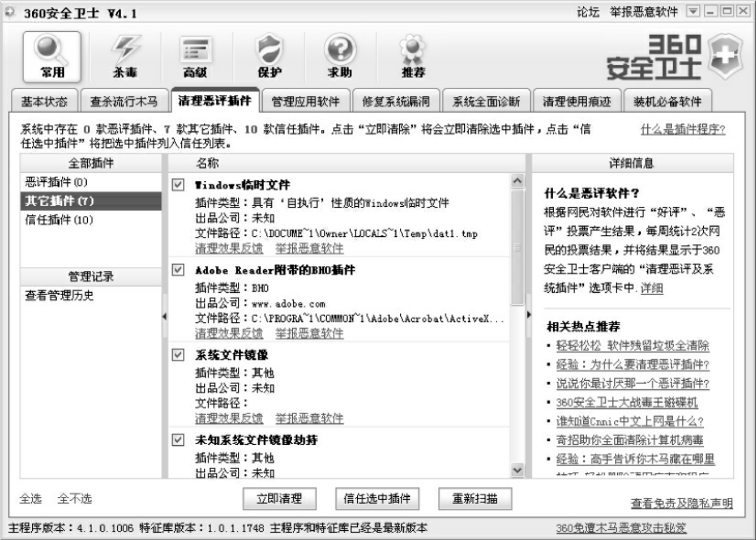Click the 管理记录 section header
756x540 pixels.
(x=91, y=277)
